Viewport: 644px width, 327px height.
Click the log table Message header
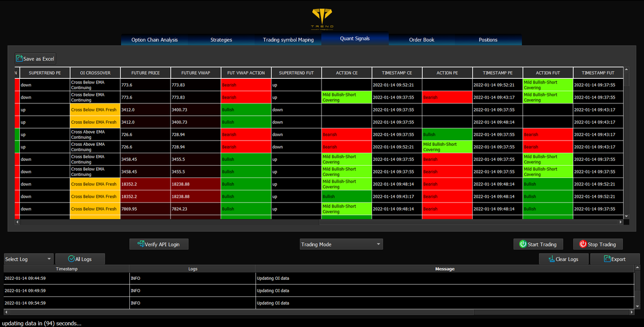coord(444,269)
